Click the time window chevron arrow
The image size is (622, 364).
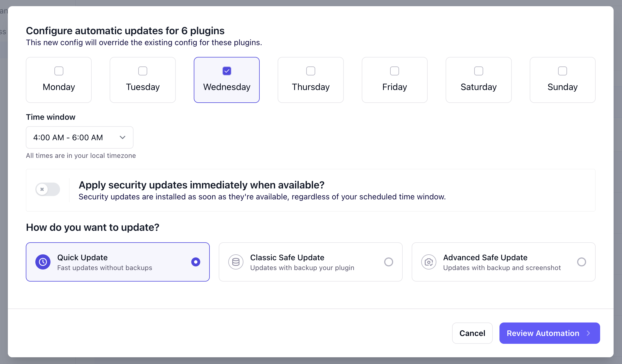(x=123, y=137)
